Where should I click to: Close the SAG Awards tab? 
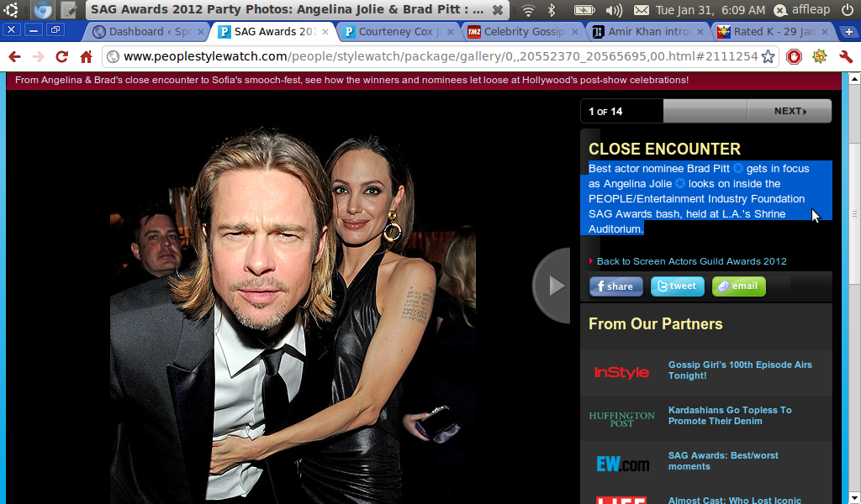pyautogui.click(x=325, y=32)
